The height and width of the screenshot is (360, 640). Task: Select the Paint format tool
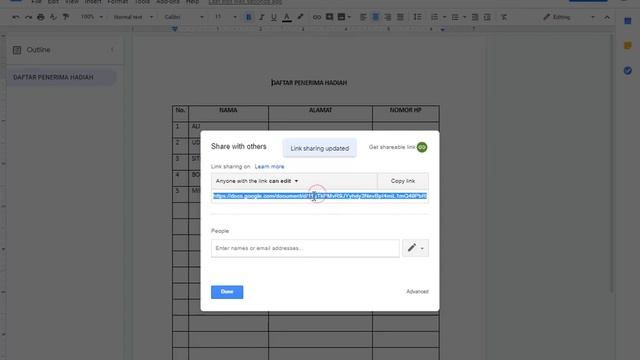[x=66, y=17]
